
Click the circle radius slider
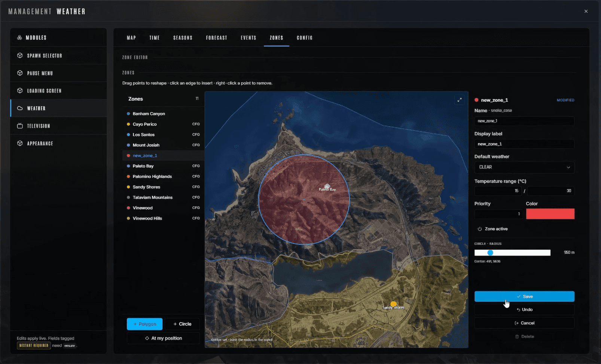click(x=512, y=253)
